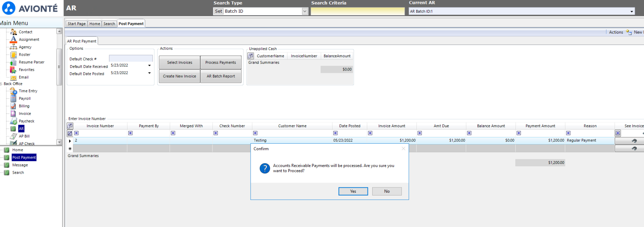Click the Roster icon in the main menu
644x227 pixels.
coord(13,55)
